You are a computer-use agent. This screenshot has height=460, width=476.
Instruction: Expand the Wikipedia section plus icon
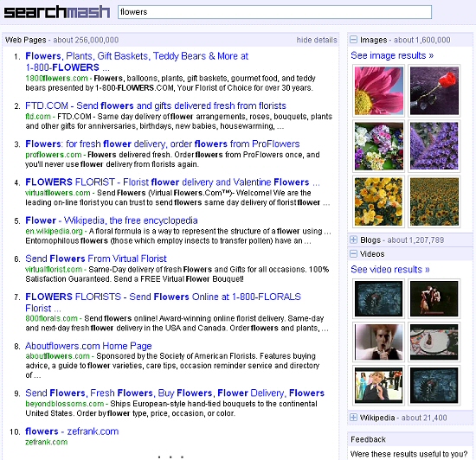point(353,418)
